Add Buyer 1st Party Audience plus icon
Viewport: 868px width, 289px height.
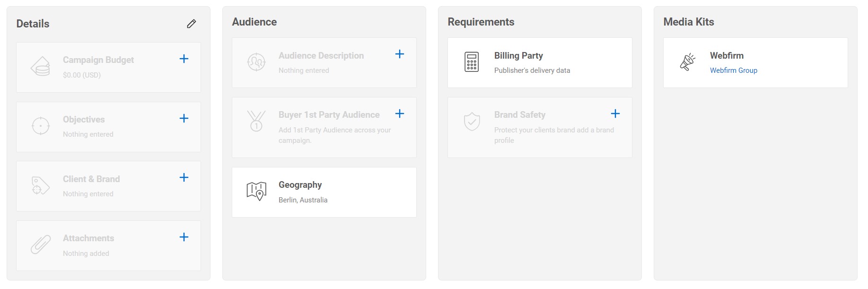(400, 114)
